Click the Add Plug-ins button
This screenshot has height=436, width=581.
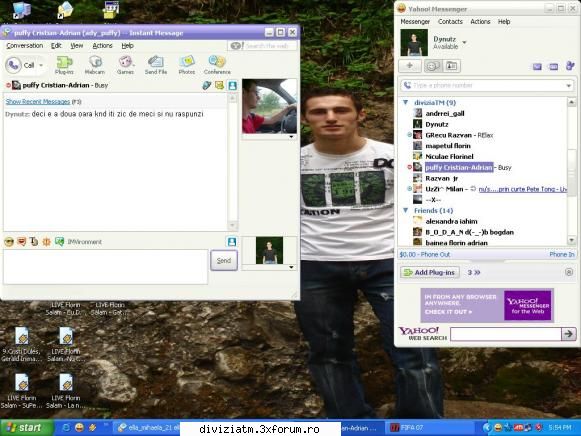pos(430,272)
